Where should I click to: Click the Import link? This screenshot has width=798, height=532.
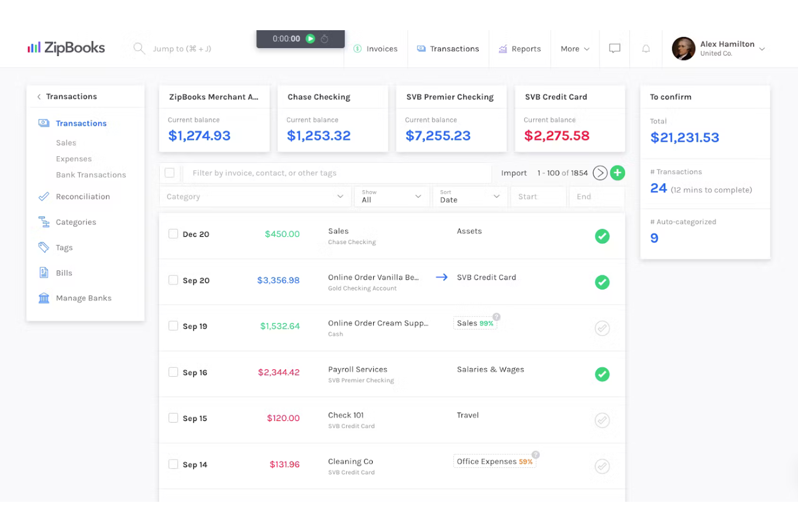point(513,173)
